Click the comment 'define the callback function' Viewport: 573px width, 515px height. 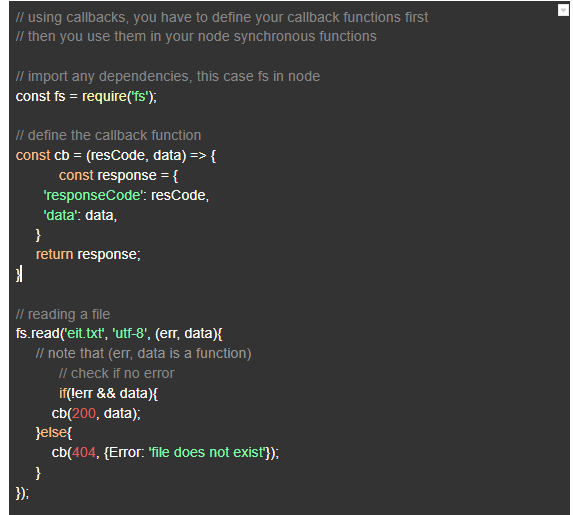pos(108,135)
